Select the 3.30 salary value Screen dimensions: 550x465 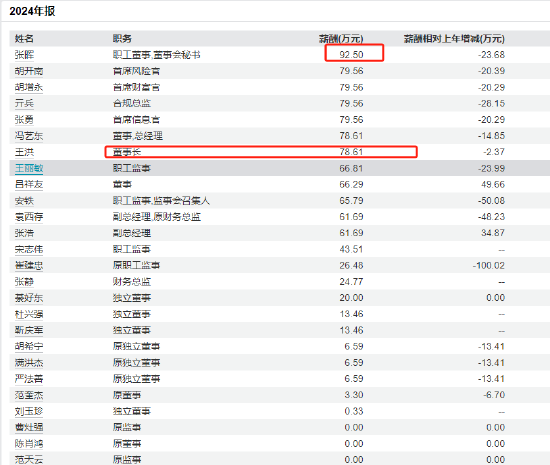[x=354, y=395]
